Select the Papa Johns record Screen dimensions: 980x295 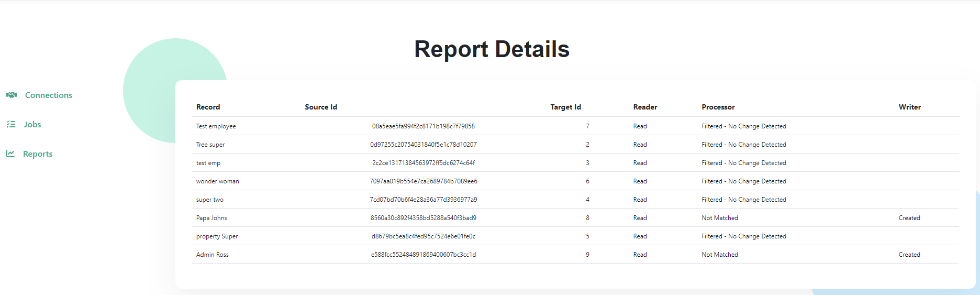(211, 218)
